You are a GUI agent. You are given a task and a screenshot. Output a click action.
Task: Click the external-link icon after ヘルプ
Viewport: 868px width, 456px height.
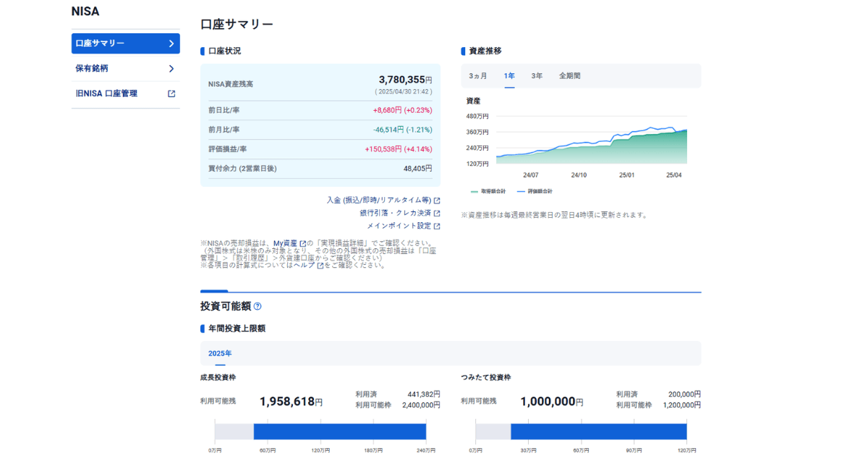pyautogui.click(x=320, y=266)
